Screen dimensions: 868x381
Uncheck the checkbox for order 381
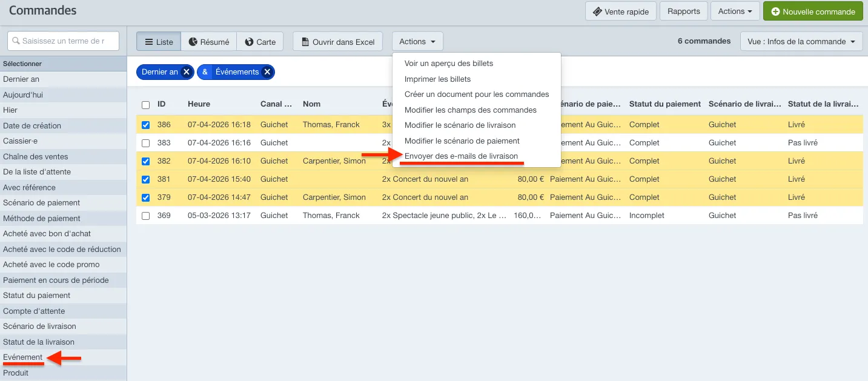click(x=145, y=180)
